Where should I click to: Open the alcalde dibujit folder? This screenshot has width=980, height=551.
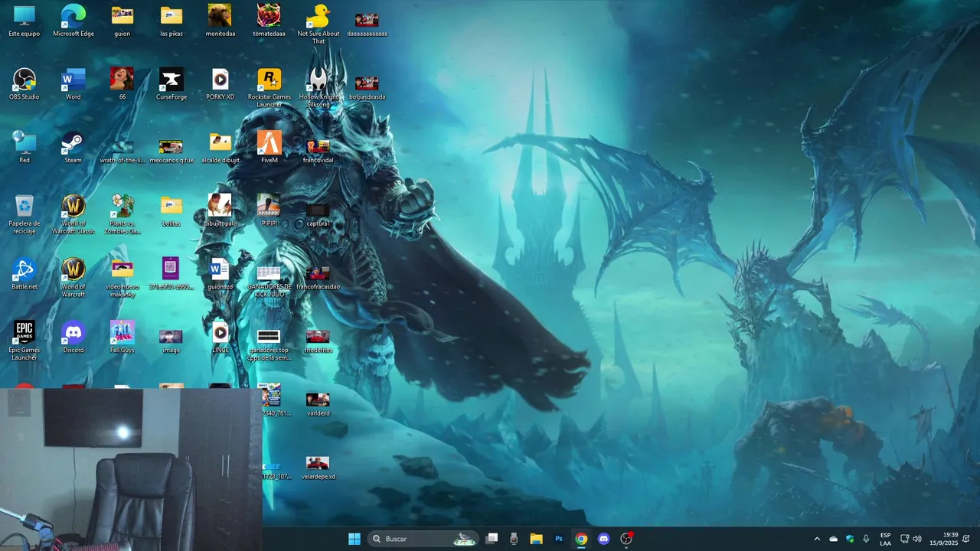click(x=220, y=148)
